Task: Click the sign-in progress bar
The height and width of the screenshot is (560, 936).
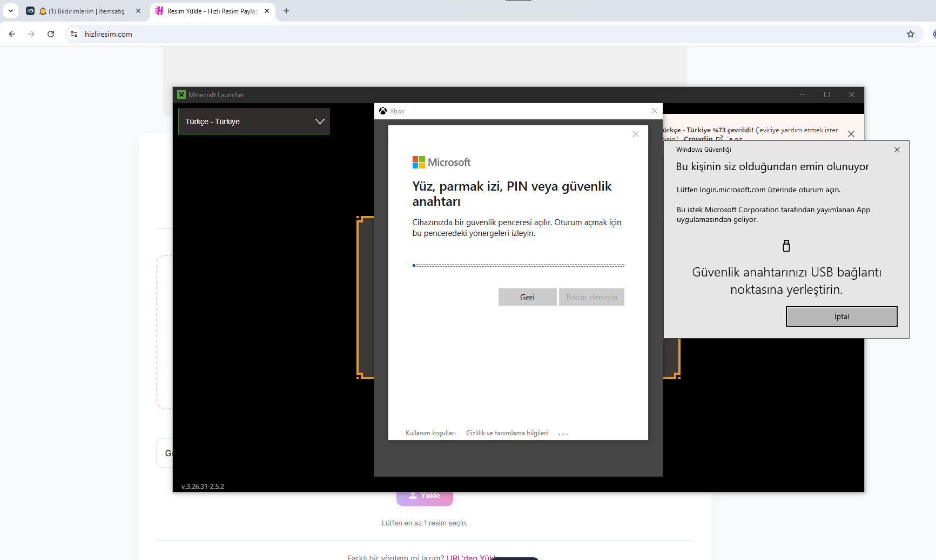Action: click(x=518, y=265)
